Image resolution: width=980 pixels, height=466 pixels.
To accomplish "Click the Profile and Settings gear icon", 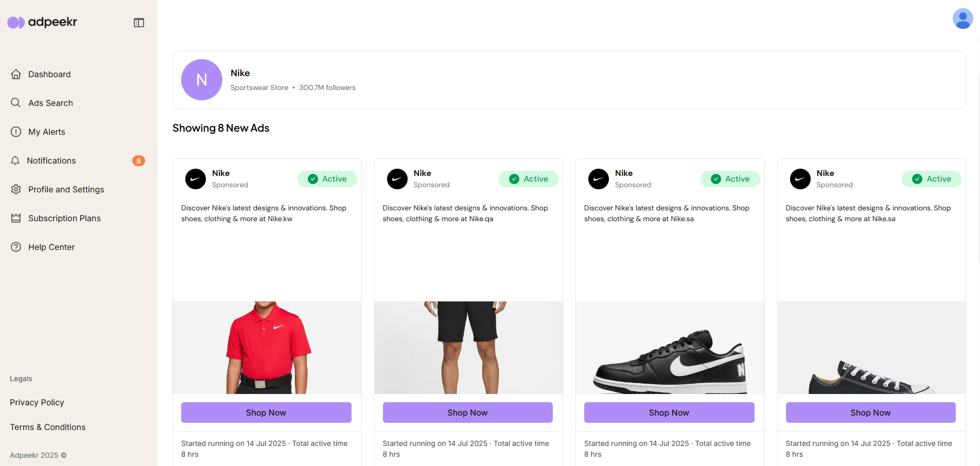I will click(16, 189).
